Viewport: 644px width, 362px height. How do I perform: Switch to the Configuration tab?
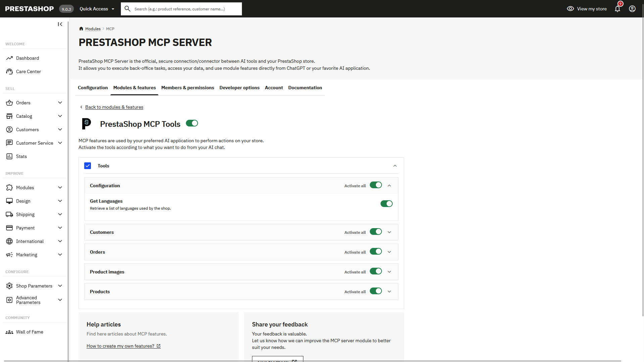tap(93, 88)
